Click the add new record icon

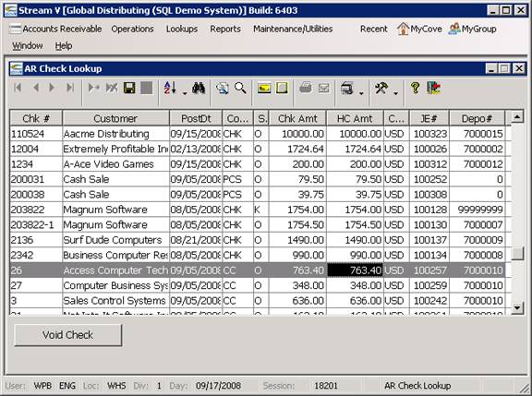click(93, 88)
